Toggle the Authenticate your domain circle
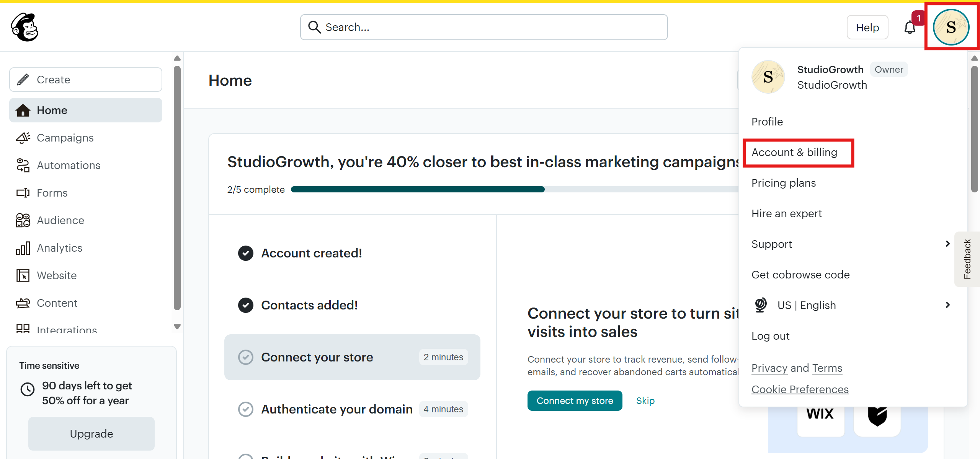 click(x=246, y=409)
